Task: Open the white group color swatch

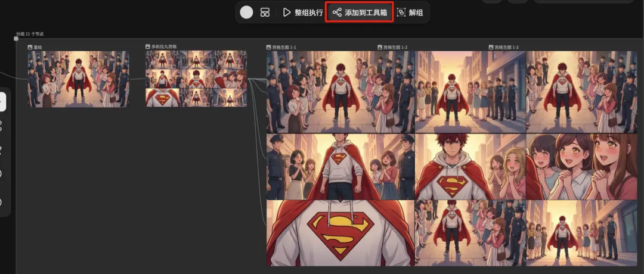Action: 246,13
